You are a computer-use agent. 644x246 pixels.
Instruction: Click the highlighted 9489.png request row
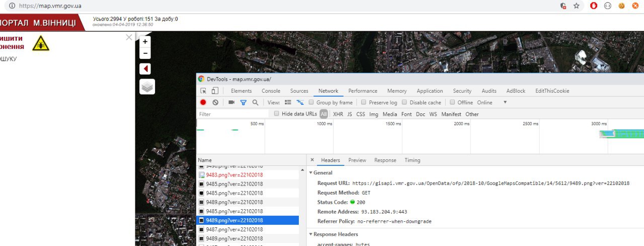pos(248,220)
